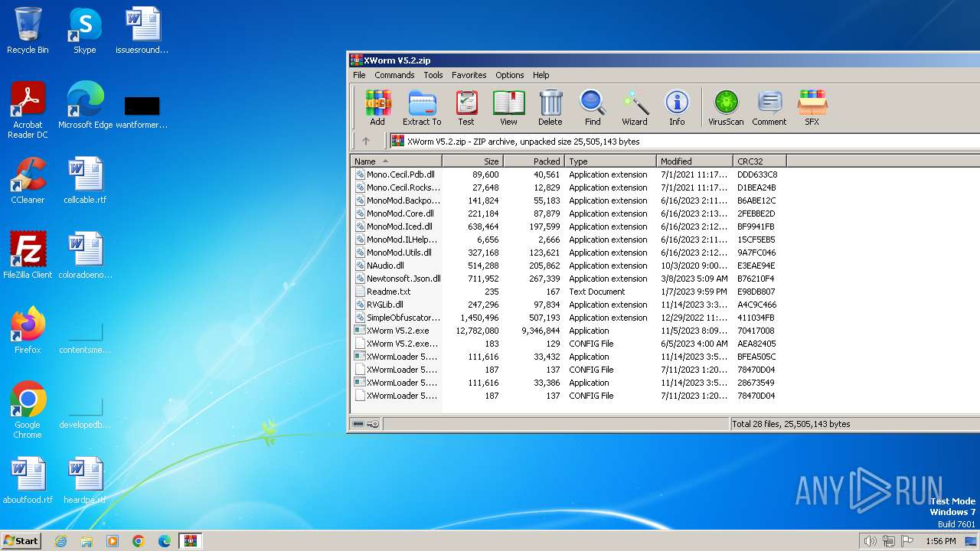Open the Find tool
Screen dimensions: 980x551
click(593, 107)
